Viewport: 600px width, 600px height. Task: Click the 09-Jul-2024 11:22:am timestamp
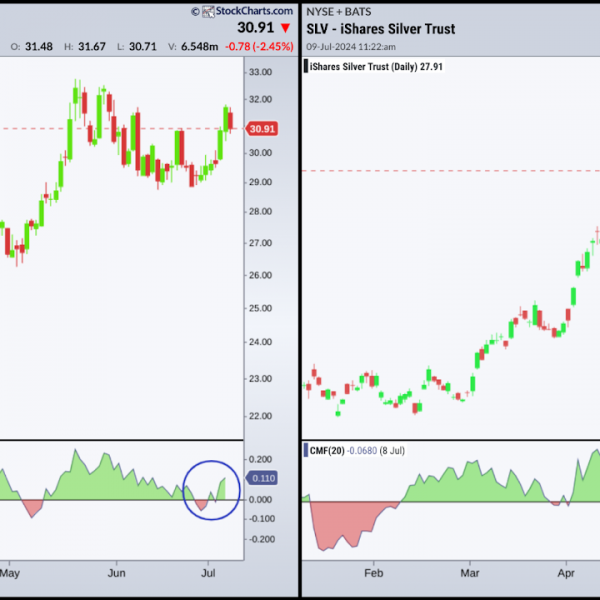click(351, 47)
